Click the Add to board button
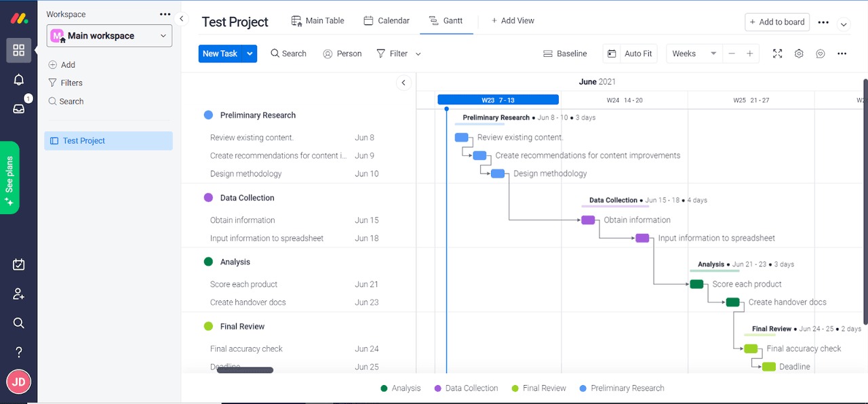 [776, 22]
